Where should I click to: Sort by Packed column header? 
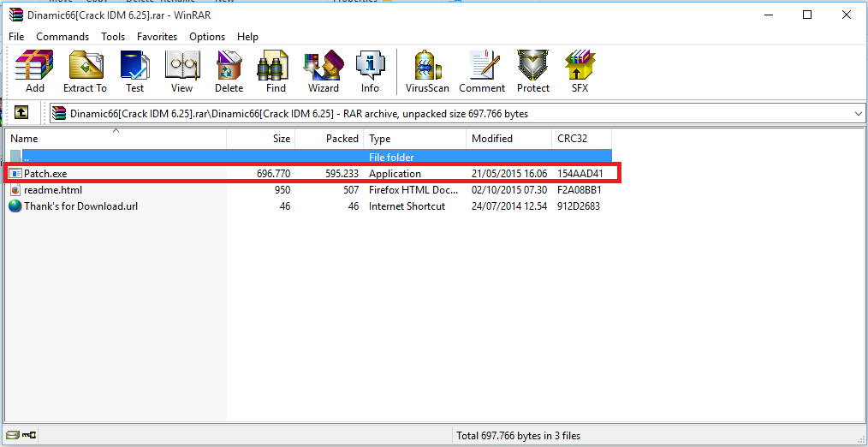point(330,139)
